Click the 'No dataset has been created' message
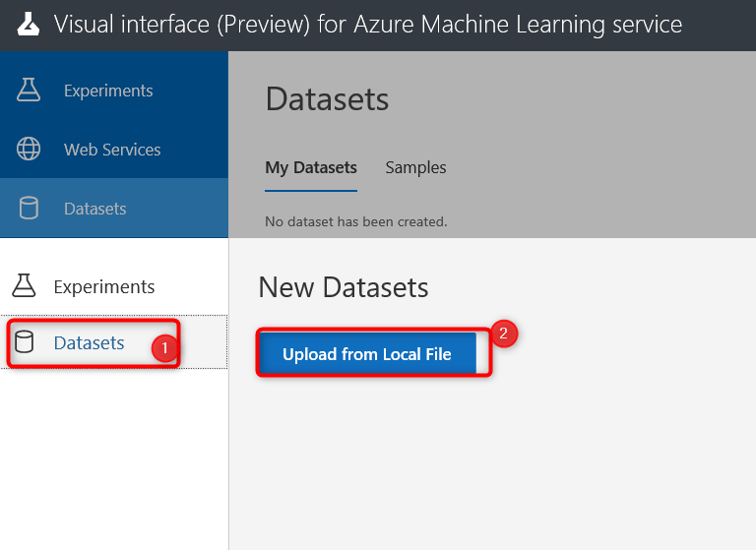756x550 pixels. (356, 222)
